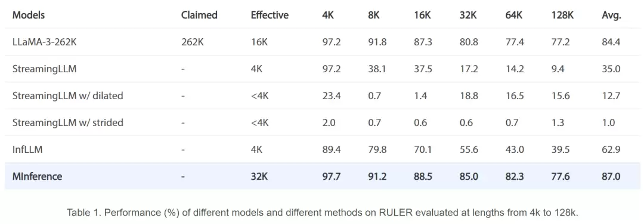Image resolution: width=644 pixels, height=224 pixels.
Task: Select the InfLLM row label
Action: (27, 149)
